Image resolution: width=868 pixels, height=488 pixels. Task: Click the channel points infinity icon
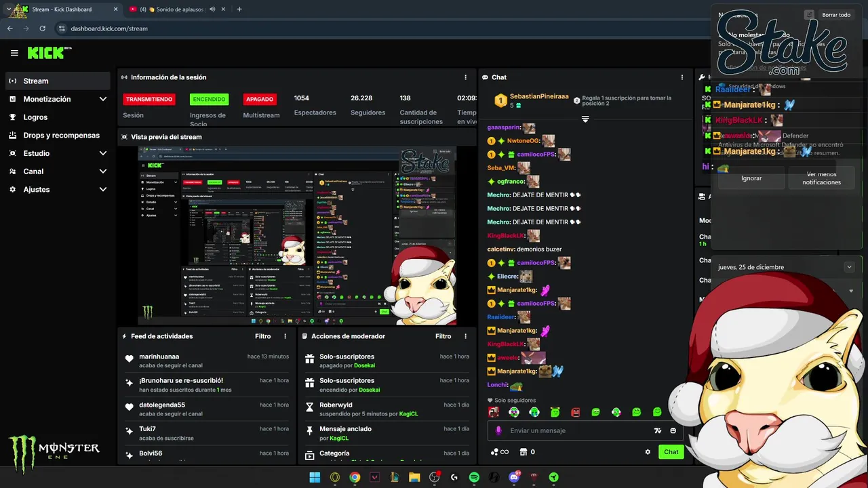499,452
